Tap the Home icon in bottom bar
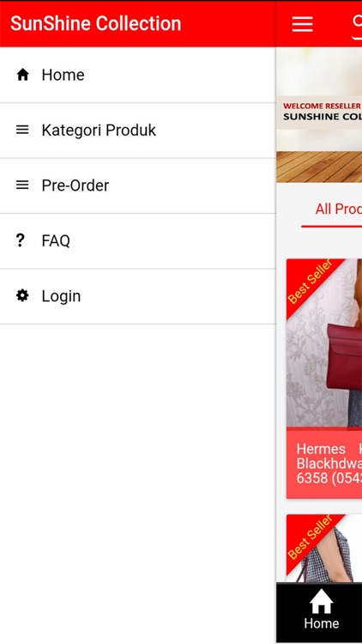The height and width of the screenshot is (644, 362). pyautogui.click(x=322, y=601)
